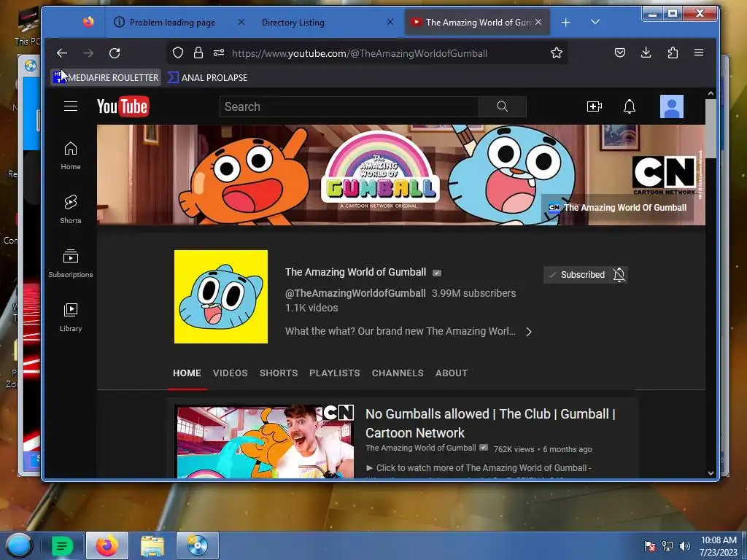
Task: Click the page scrollbar up arrow
Action: (x=711, y=94)
